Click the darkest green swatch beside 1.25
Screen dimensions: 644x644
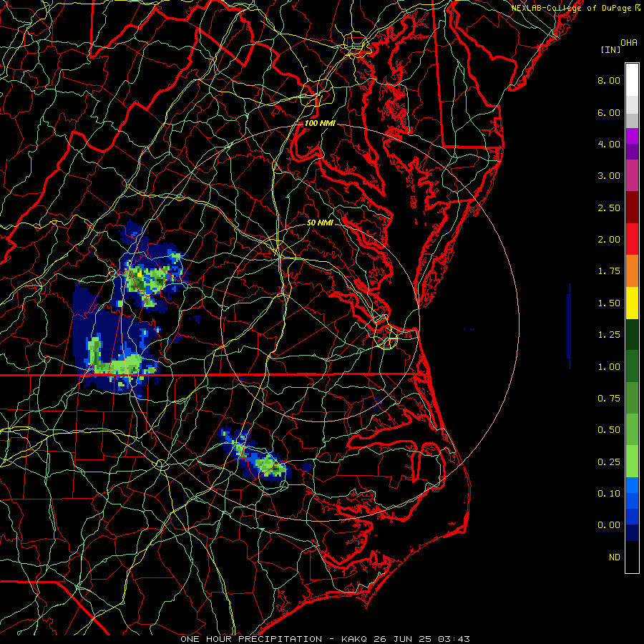(632, 334)
